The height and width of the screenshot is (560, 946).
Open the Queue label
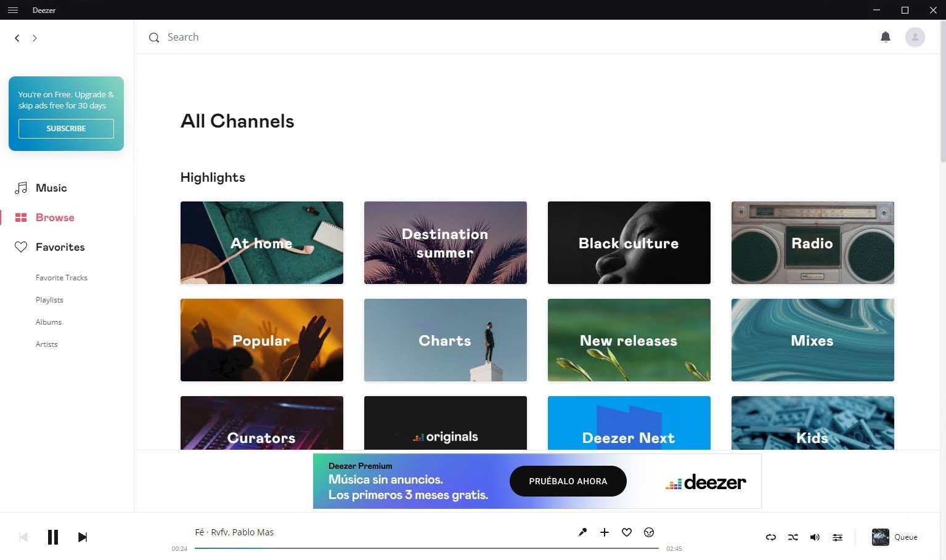pos(906,537)
